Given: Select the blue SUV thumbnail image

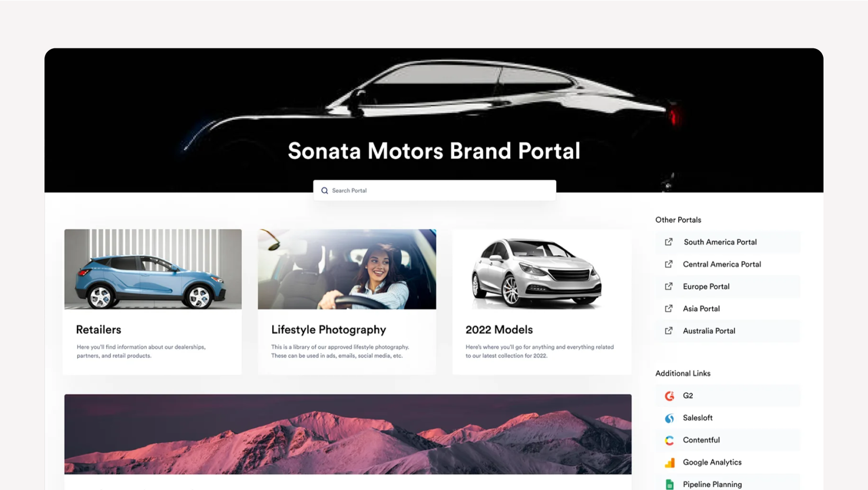Looking at the screenshot, I should pos(153,269).
